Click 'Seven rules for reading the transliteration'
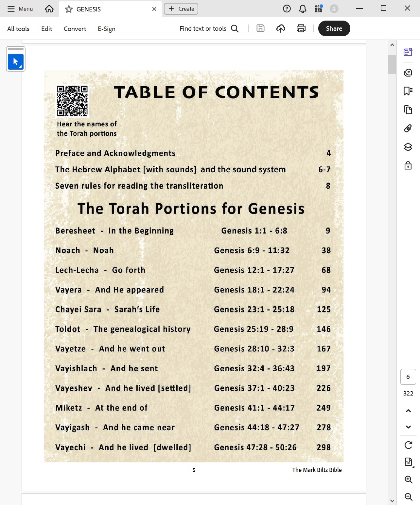Viewport: 420px width, 505px height. [139, 186]
